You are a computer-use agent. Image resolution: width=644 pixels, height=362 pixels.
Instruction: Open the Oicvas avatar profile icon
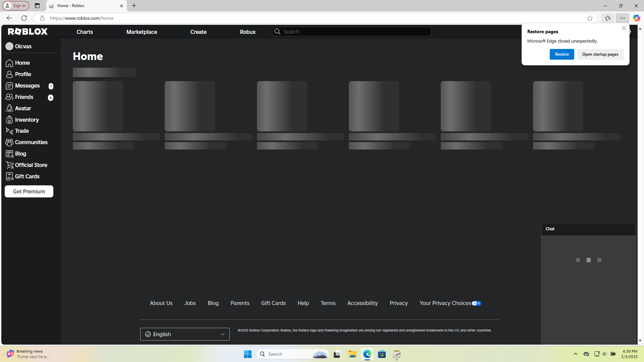9,46
